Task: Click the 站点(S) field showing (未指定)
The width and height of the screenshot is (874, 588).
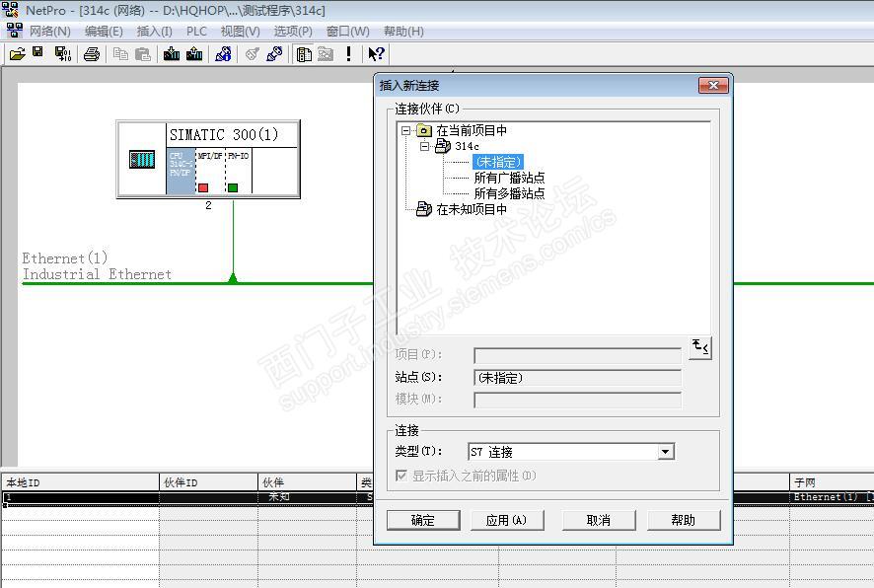Action: [577, 378]
